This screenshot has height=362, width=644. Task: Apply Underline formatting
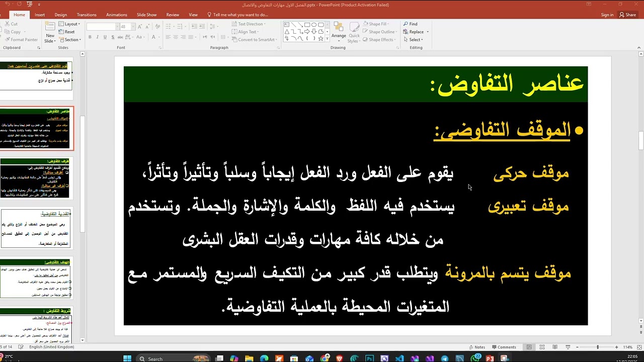(105, 37)
